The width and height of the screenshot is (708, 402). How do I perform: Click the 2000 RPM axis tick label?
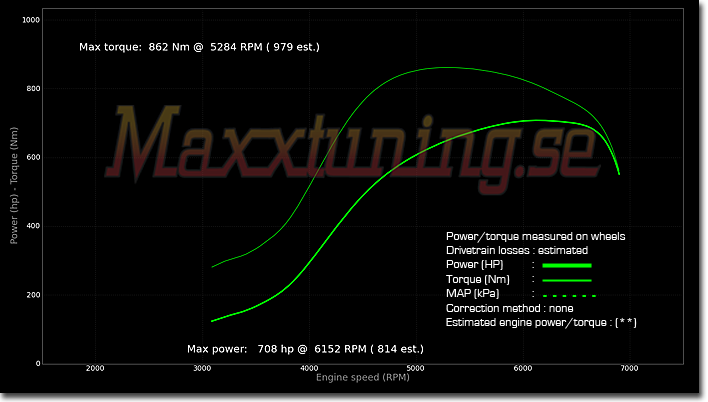click(x=95, y=369)
